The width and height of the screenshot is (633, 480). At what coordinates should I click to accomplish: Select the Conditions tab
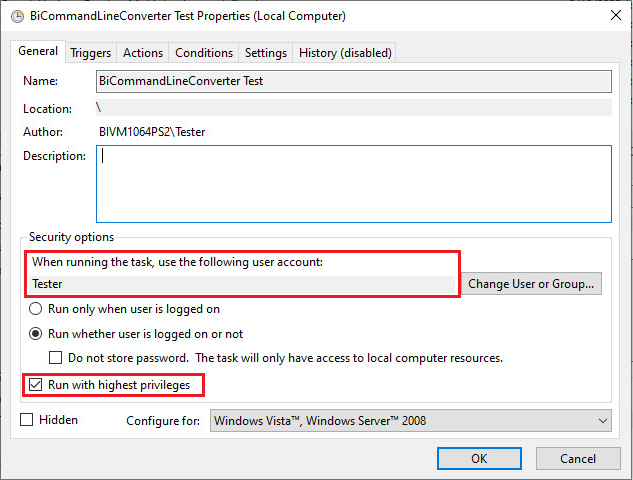[x=204, y=53]
